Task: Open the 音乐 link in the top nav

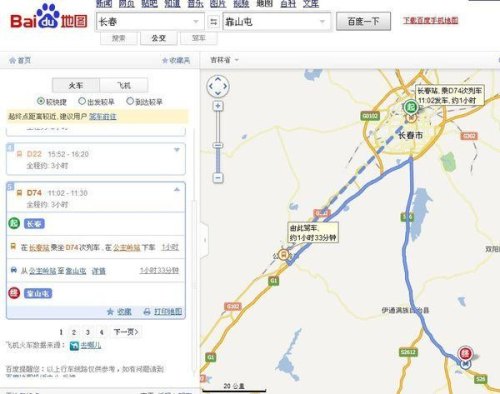Action: coord(195,4)
